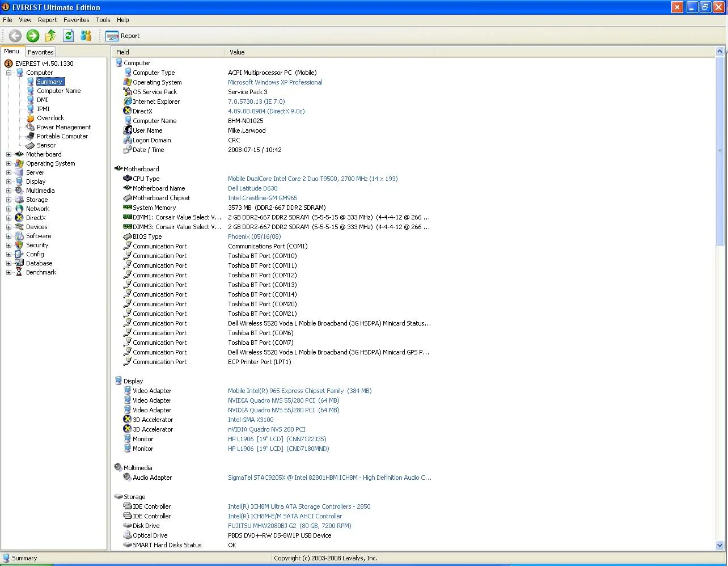
Task: Click the Database icon in tree
Action: [19, 263]
